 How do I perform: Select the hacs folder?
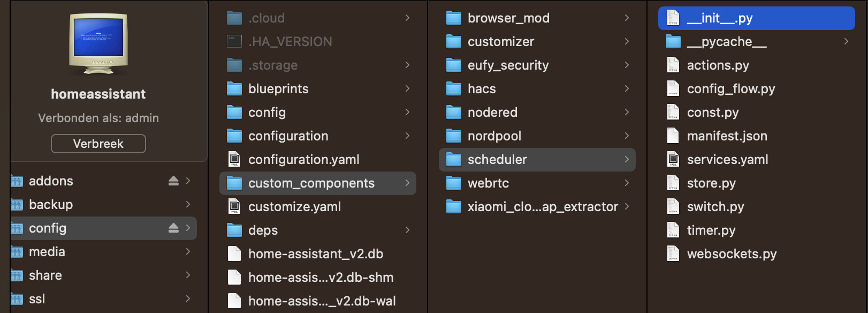point(482,88)
